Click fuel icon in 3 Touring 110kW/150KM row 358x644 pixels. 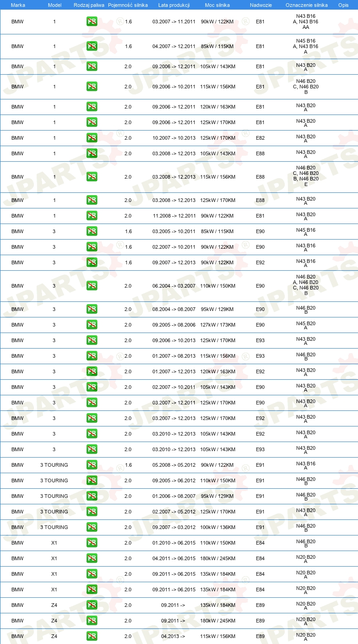92,480
